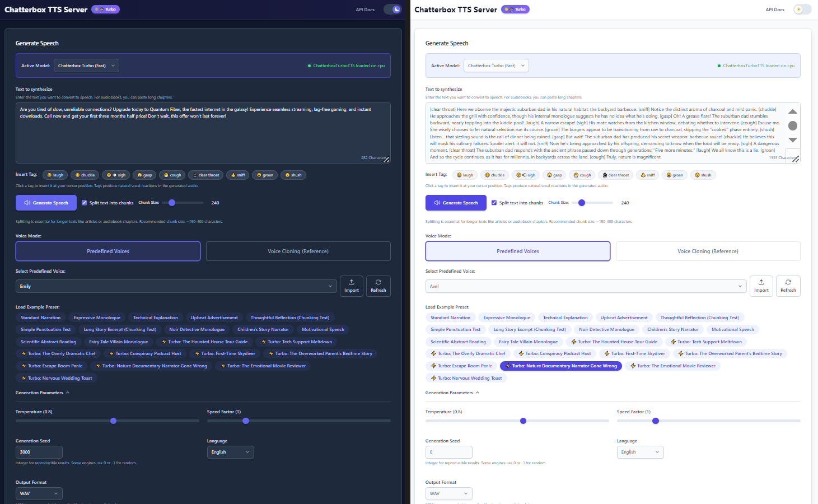Image resolution: width=818 pixels, height=504 pixels.
Task: Open the Language dropdown in light-theme pane
Action: point(641,452)
